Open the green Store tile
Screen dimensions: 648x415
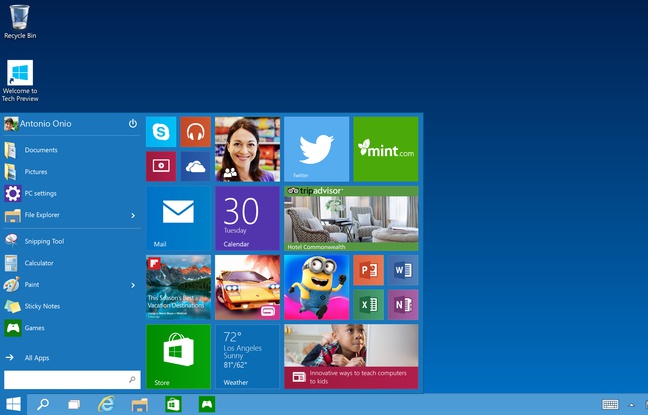click(178, 356)
